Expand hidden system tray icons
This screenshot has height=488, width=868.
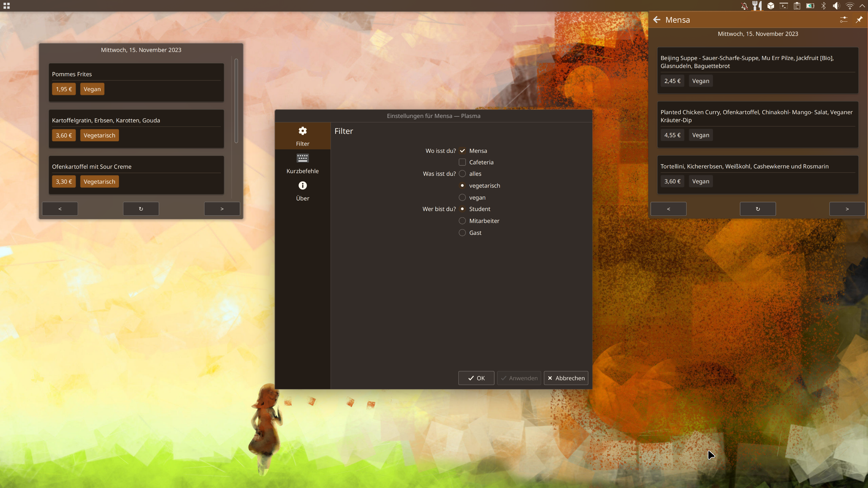(x=862, y=6)
